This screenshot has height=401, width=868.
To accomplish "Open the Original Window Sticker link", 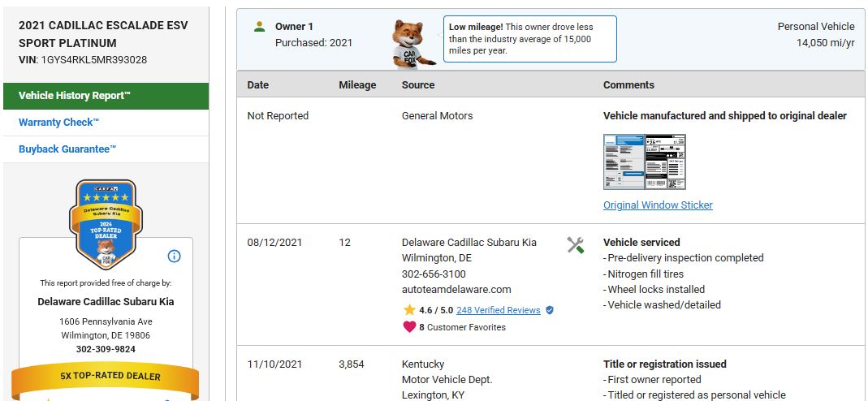I will (x=658, y=205).
